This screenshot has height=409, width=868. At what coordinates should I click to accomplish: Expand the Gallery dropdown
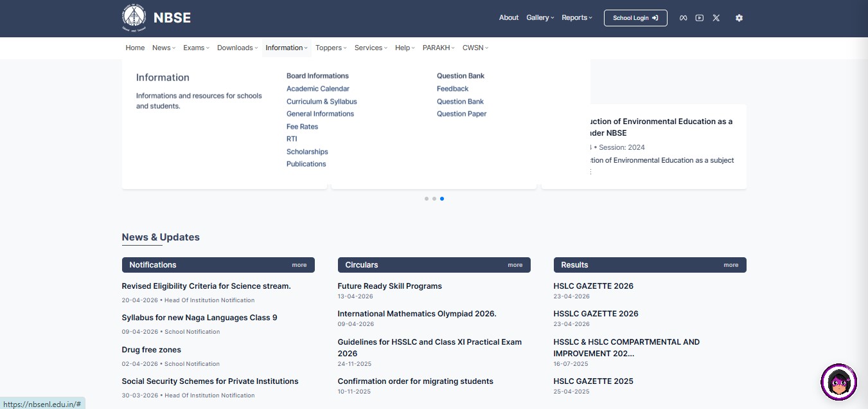click(540, 18)
